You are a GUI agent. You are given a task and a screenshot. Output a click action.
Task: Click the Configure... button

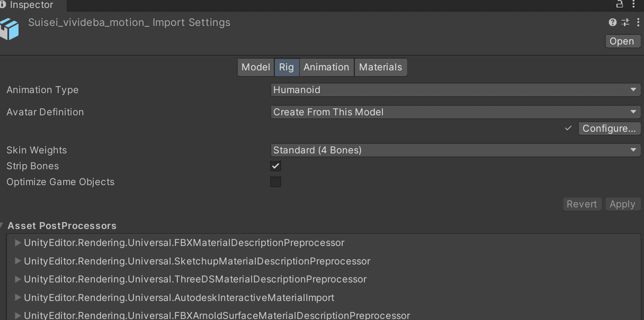(609, 129)
